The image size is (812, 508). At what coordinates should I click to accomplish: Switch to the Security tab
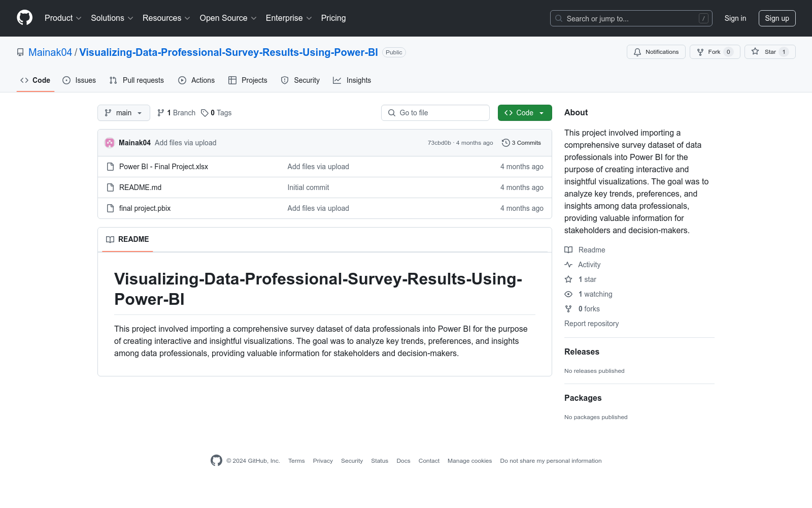(x=300, y=80)
